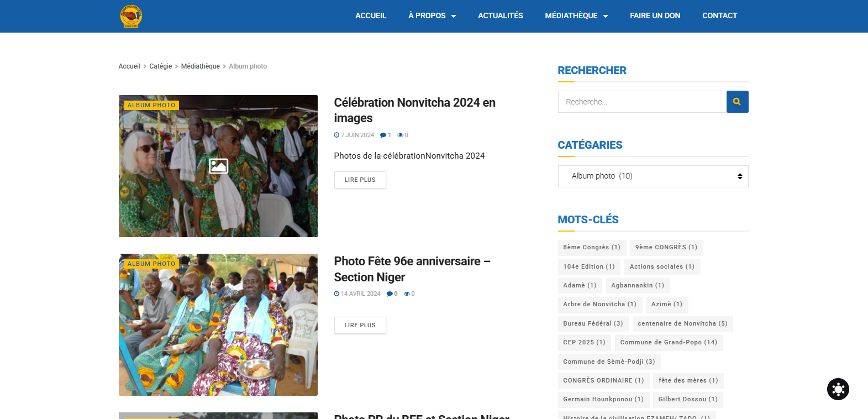Click LIRE PLUS under Section Niger post
Image resolution: width=868 pixels, height=419 pixels.
tap(360, 325)
